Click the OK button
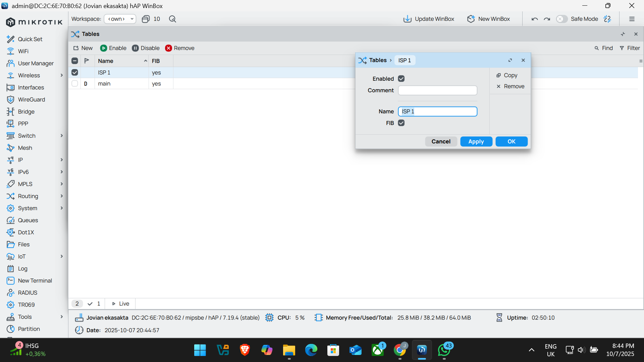Viewport: 644px width, 362px height. (511, 141)
